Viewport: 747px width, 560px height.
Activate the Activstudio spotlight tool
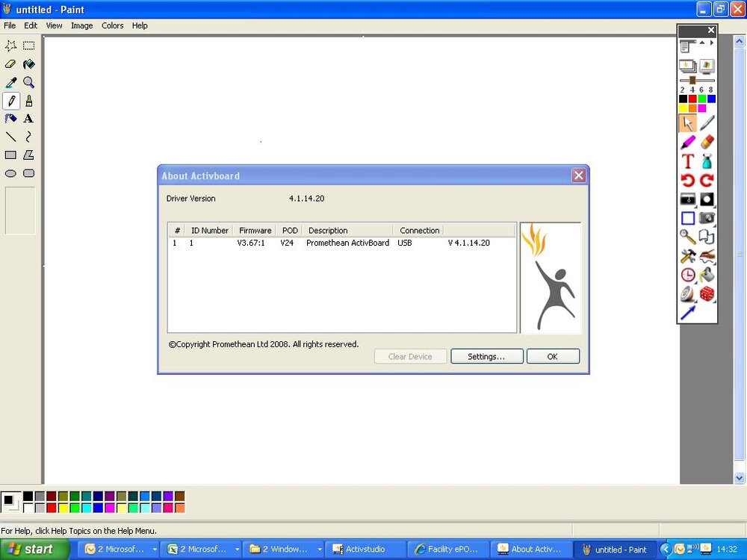pyautogui.click(x=707, y=199)
